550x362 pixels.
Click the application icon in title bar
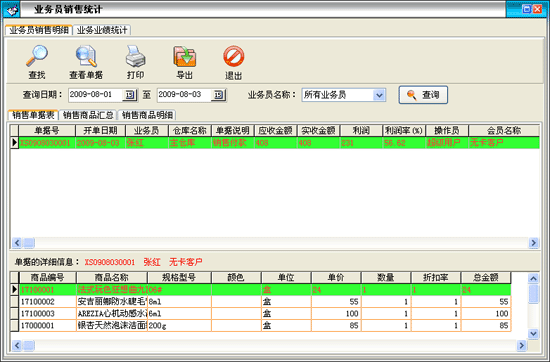click(x=11, y=9)
